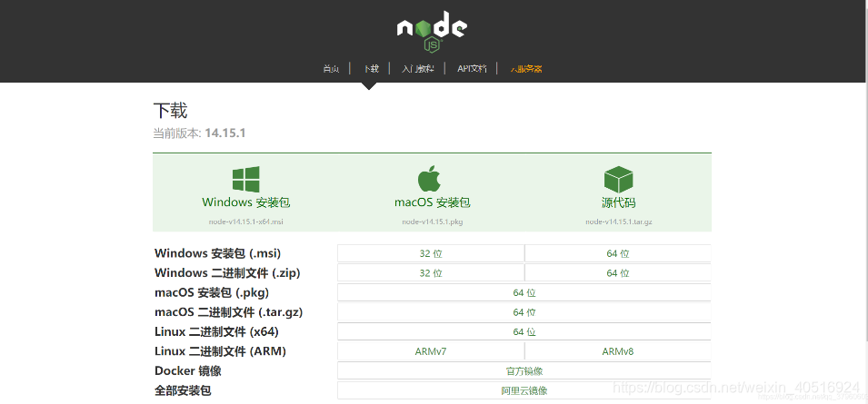The image size is (868, 404).
Task: Download the ARMv7 Linux binary
Action: (431, 351)
